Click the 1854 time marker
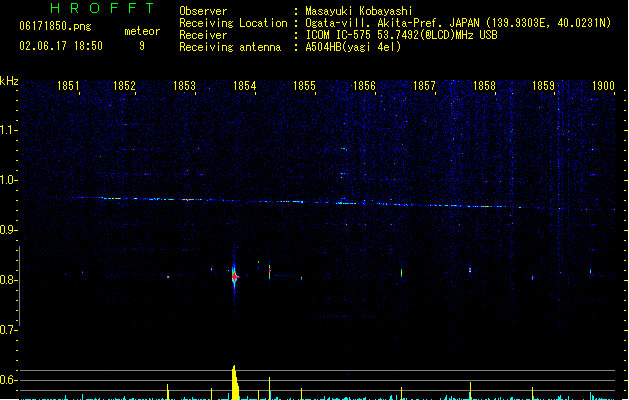 [245, 86]
